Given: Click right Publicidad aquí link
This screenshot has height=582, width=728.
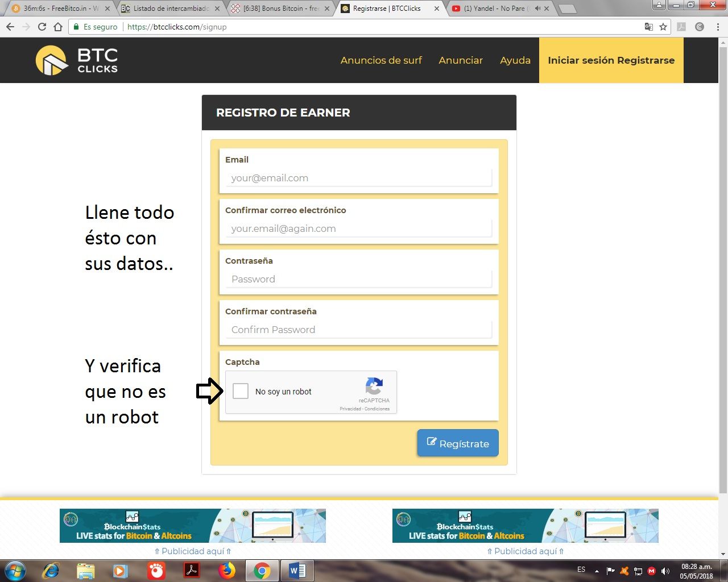Looking at the screenshot, I should pos(526,551).
